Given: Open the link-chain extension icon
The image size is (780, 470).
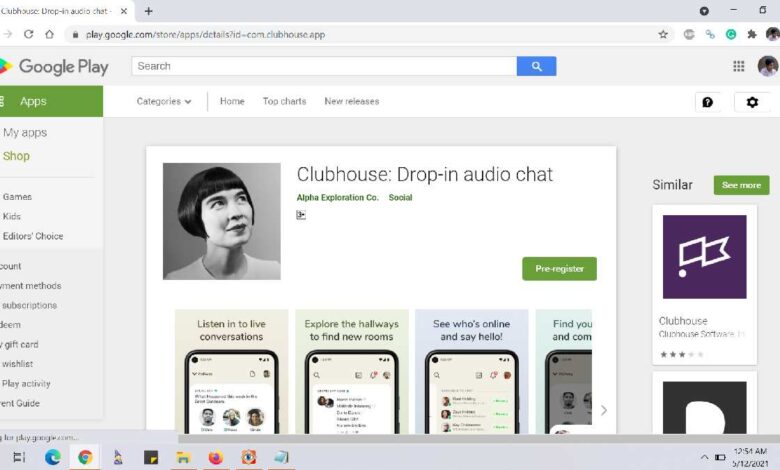Looking at the screenshot, I should [710, 34].
